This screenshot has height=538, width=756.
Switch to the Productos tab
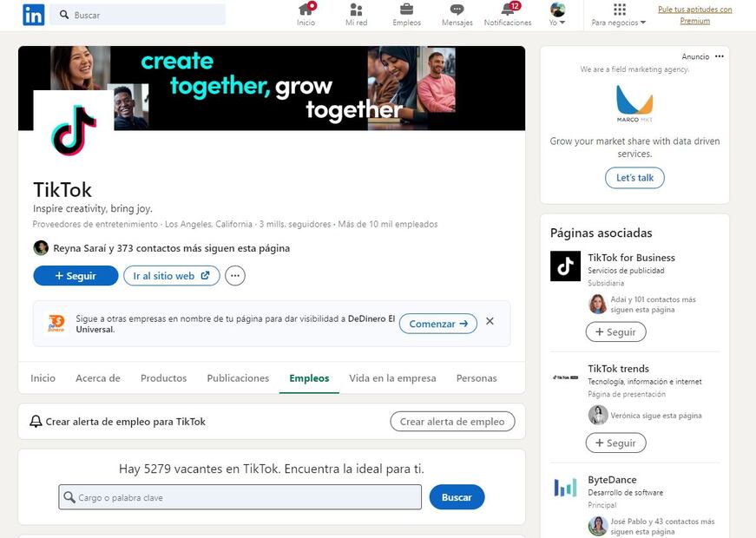click(x=163, y=378)
